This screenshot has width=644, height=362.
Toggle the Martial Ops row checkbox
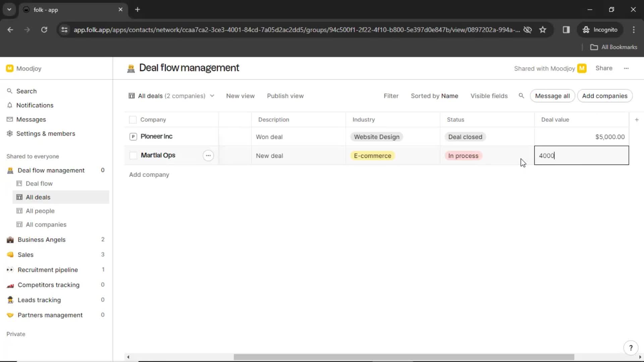click(133, 155)
